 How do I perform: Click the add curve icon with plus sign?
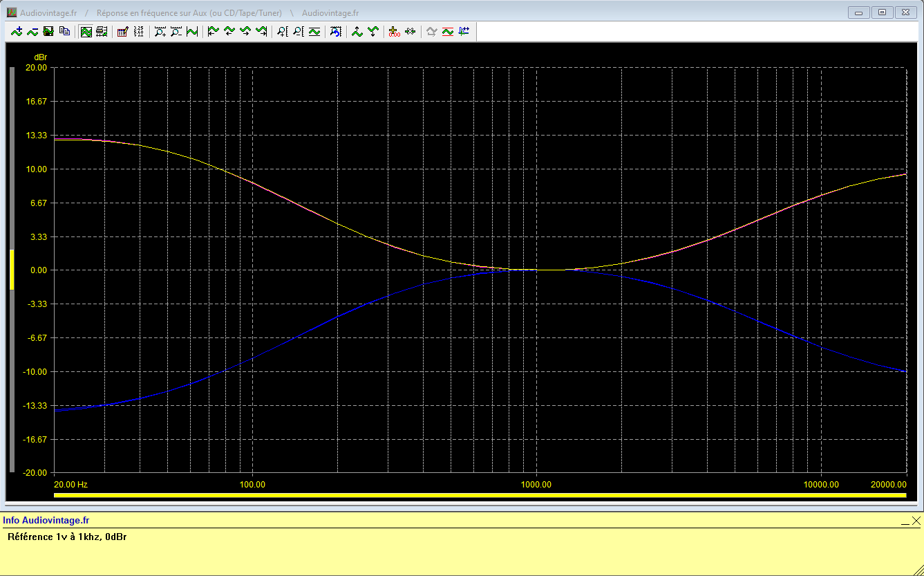coord(17,31)
